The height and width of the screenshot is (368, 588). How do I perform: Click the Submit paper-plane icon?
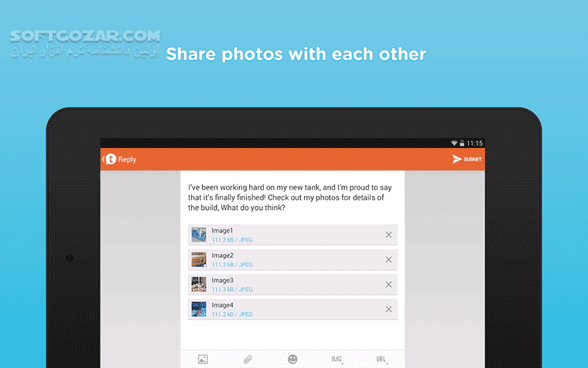(456, 160)
